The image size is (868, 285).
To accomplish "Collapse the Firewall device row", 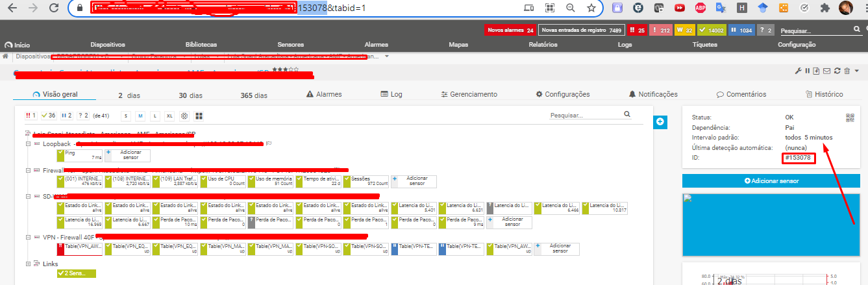I will tap(28, 170).
